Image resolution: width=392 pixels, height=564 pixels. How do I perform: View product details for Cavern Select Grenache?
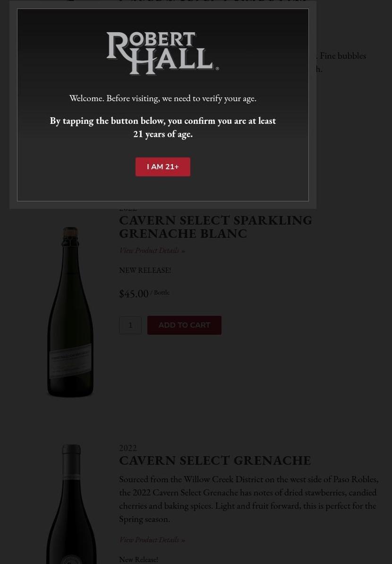click(x=152, y=540)
